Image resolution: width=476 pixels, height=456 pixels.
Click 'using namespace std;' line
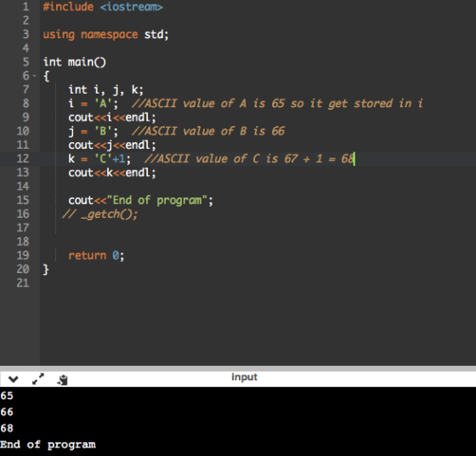[x=105, y=34]
